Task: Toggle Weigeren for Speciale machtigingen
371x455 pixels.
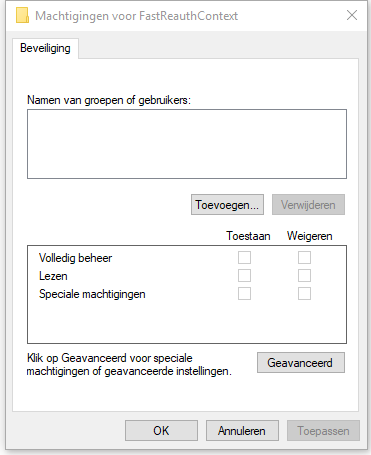Action: click(304, 294)
